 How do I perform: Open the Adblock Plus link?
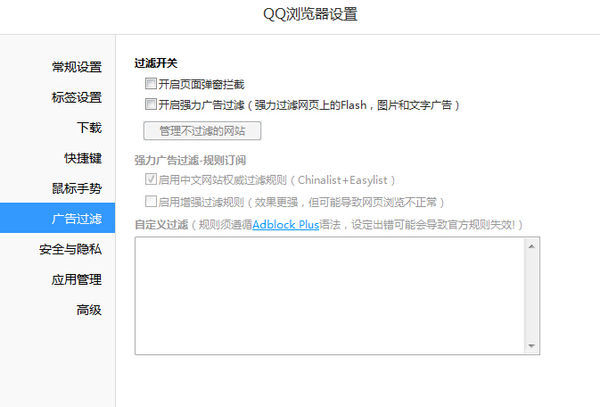click(285, 225)
